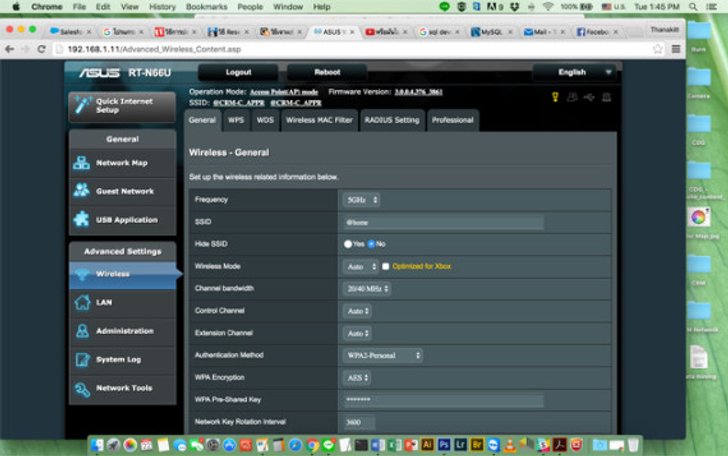Click the yellow status indicator icon
The image size is (728, 456).
[x=555, y=97]
